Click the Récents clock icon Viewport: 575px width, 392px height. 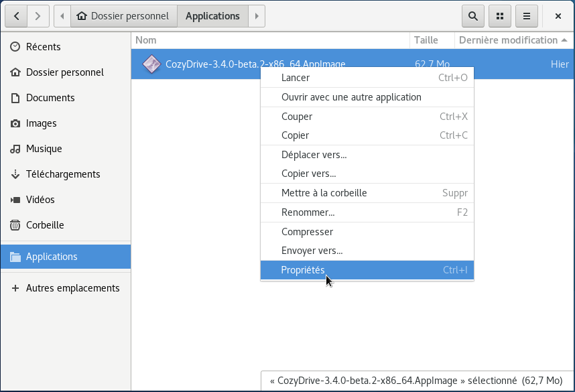coord(15,46)
